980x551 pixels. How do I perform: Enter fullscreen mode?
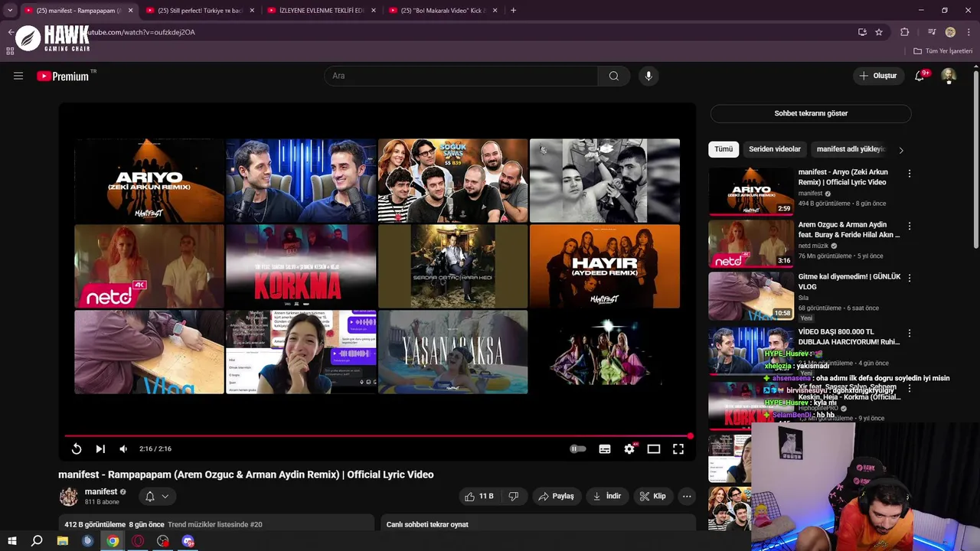pos(678,449)
